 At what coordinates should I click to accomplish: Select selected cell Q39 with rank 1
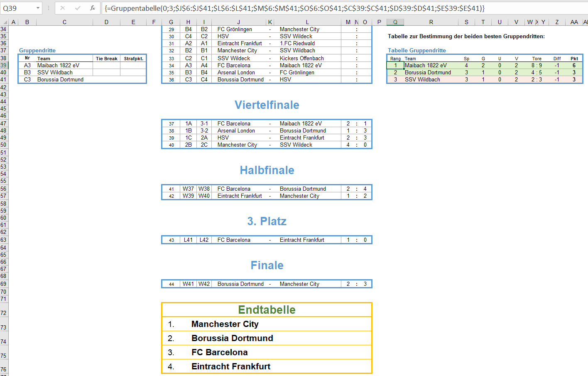click(x=395, y=65)
